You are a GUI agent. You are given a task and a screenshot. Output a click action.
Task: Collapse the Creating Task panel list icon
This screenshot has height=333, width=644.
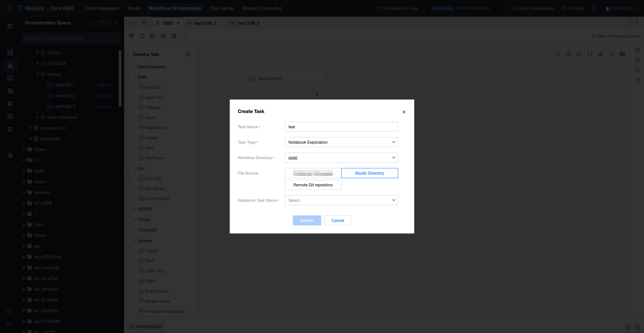[188, 54]
